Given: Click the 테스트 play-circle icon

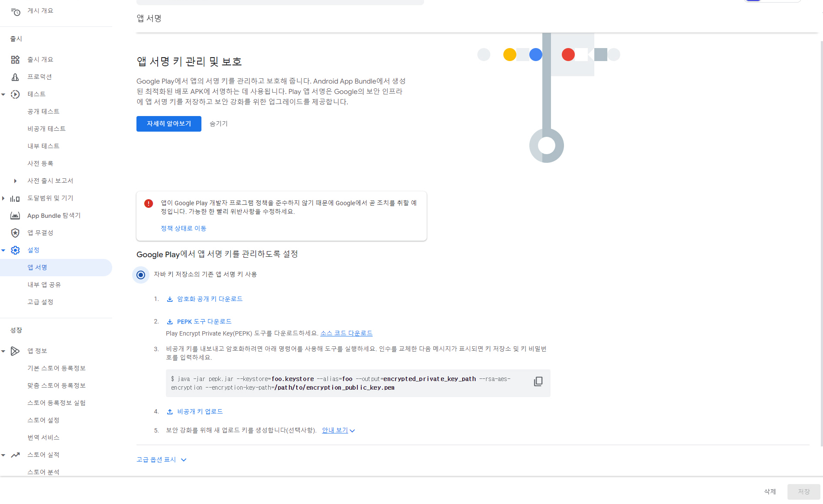Looking at the screenshot, I should (15, 94).
